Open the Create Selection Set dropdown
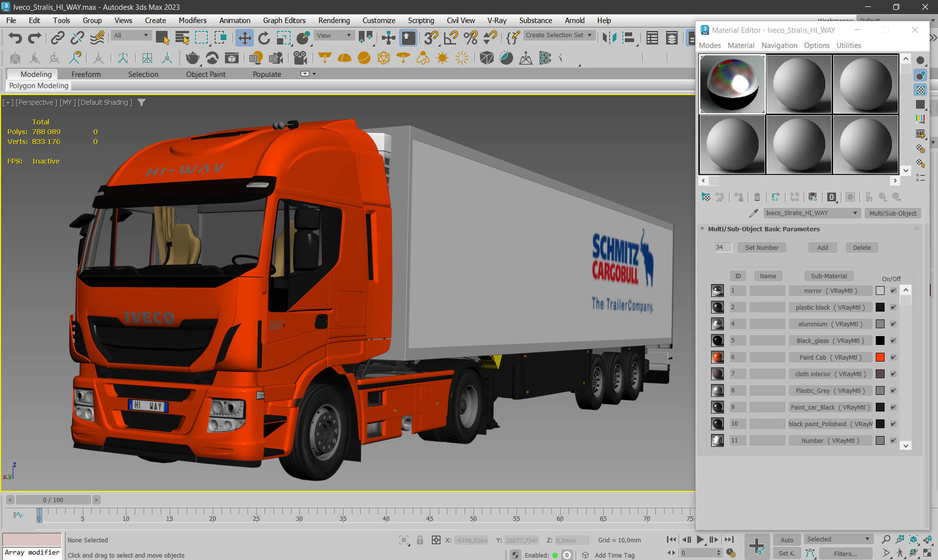Screen dimensions: 938x560 (x=559, y=35)
